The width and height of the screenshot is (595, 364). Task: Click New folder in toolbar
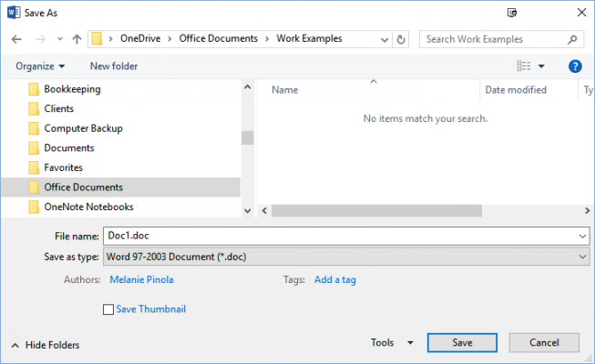click(x=114, y=66)
